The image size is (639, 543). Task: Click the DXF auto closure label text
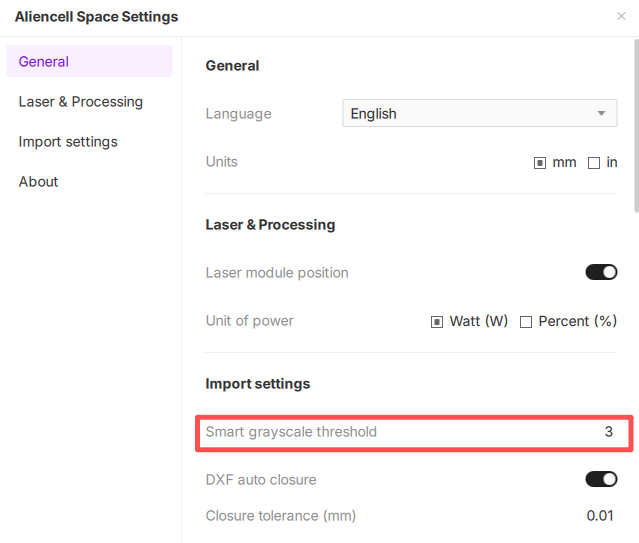pyautogui.click(x=260, y=480)
